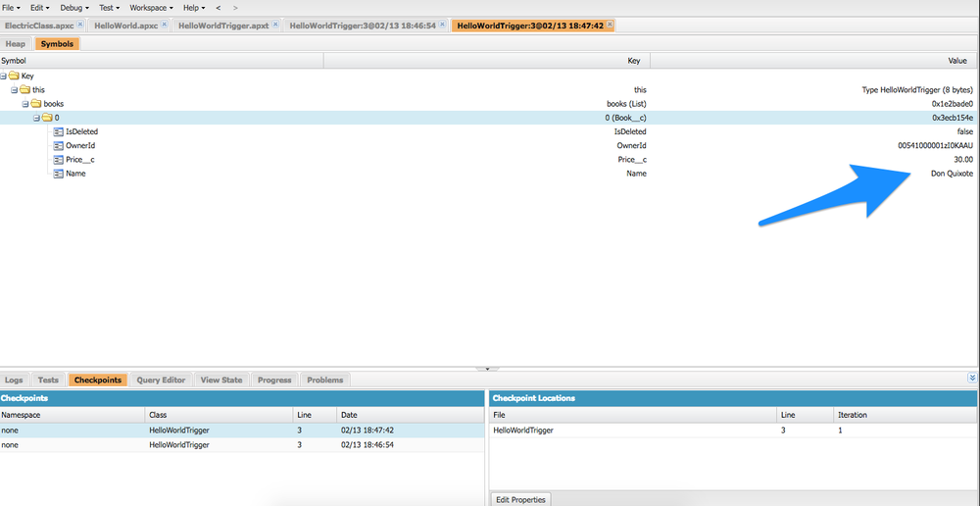The height and width of the screenshot is (506, 980).
Task: Click the Price__c field icon
Action: tap(58, 160)
